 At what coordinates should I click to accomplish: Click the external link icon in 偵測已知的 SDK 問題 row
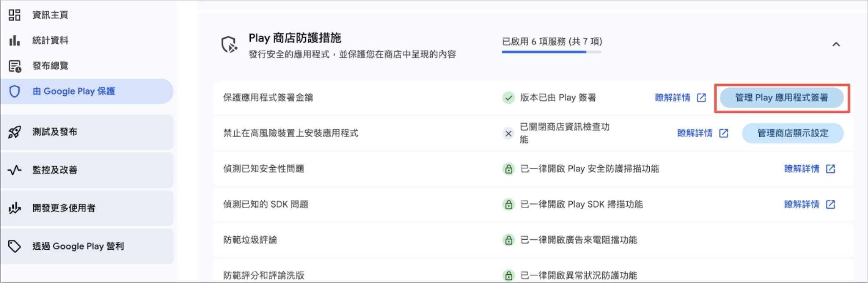click(831, 204)
